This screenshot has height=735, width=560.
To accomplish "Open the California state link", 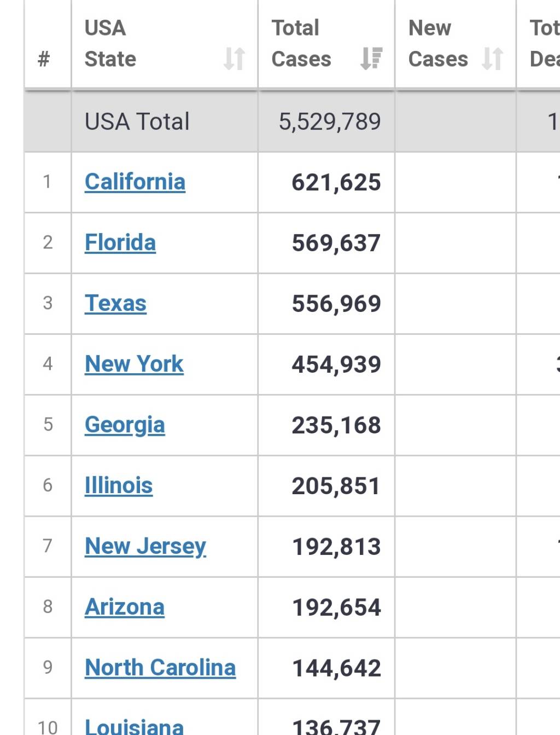I will 135,182.
